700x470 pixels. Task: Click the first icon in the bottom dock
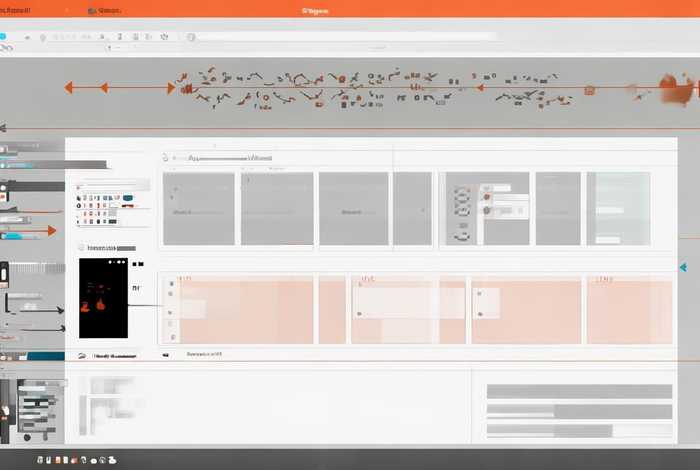[x=41, y=459]
